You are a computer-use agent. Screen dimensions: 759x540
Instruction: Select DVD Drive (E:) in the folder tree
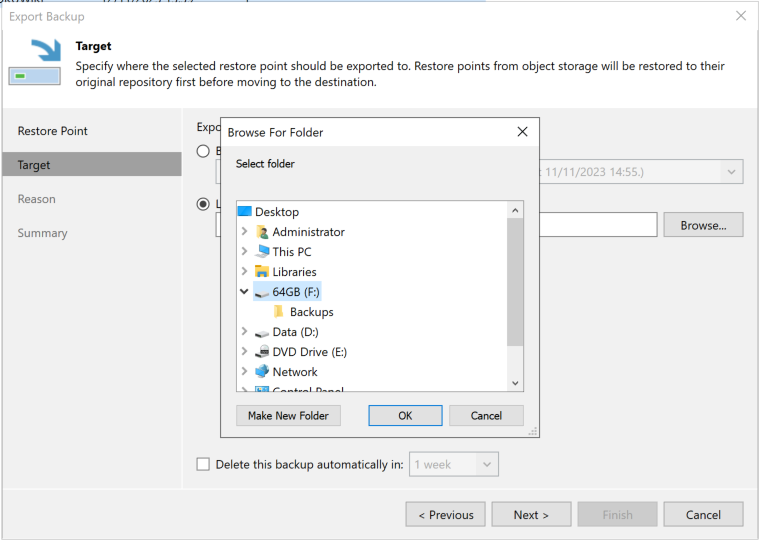[310, 351]
